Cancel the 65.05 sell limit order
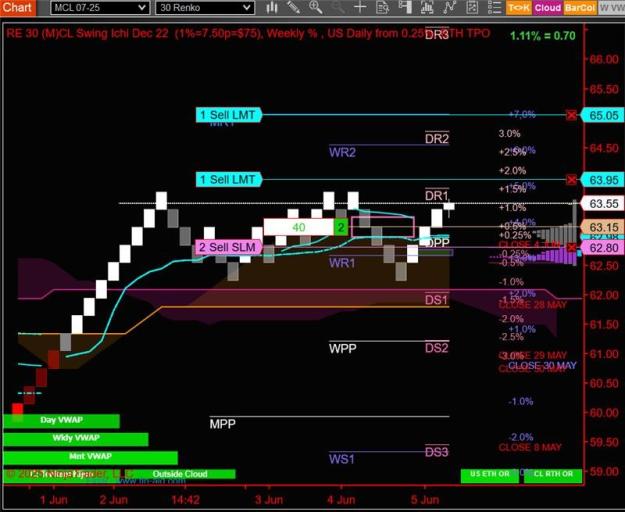 coord(571,115)
